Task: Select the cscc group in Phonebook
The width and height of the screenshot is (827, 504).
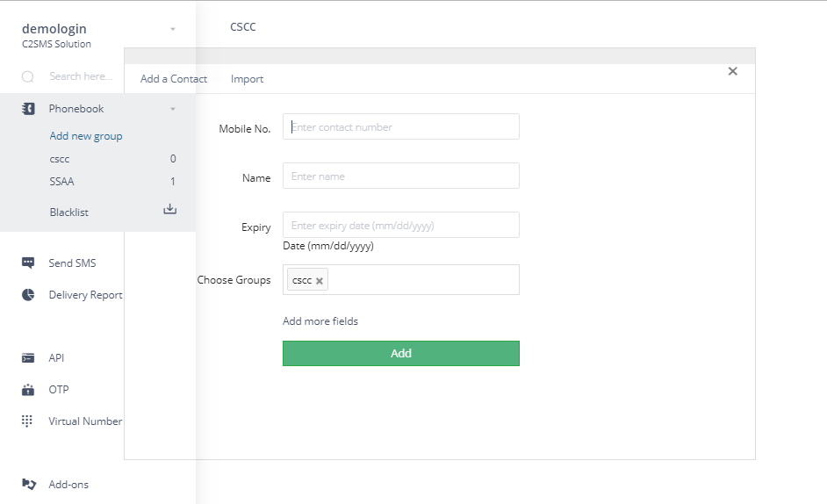Action: click(x=60, y=159)
